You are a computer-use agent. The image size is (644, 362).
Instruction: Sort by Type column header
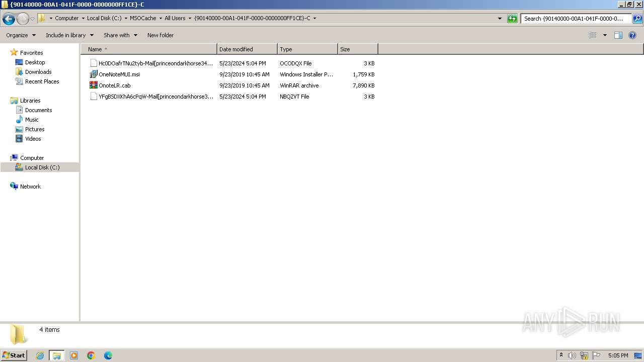pos(307,49)
